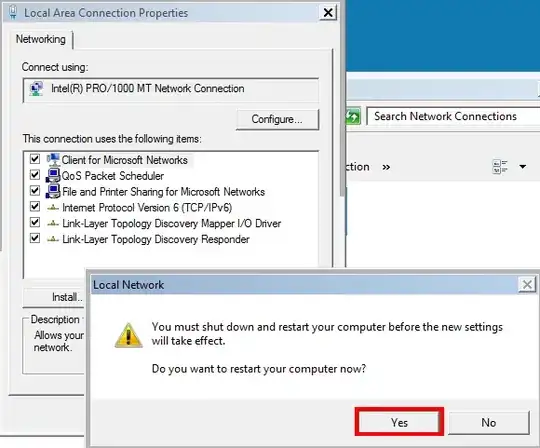This screenshot has width=540, height=448.
Task: Click the Install button in Properties window
Action: [x=54, y=297]
